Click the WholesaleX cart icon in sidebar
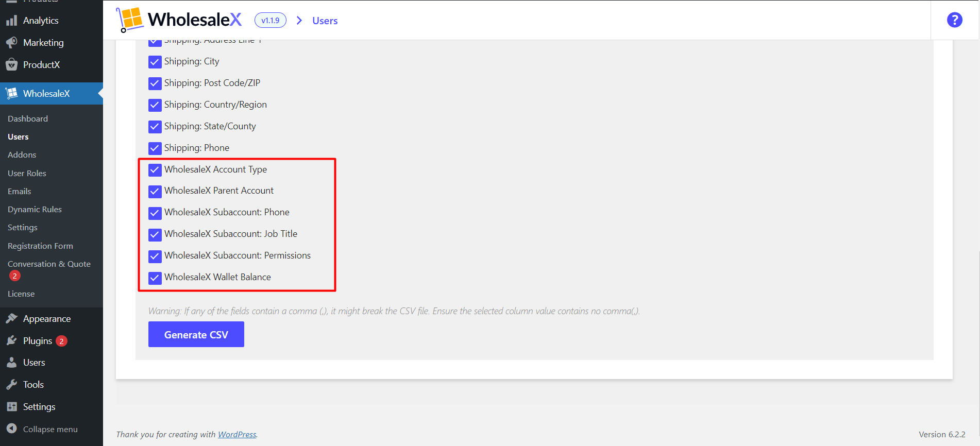 tap(11, 94)
